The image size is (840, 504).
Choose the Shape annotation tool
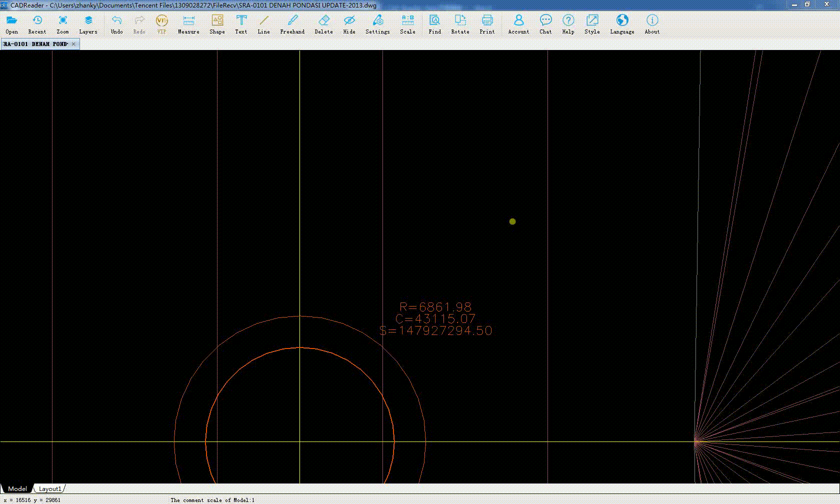[x=217, y=24]
